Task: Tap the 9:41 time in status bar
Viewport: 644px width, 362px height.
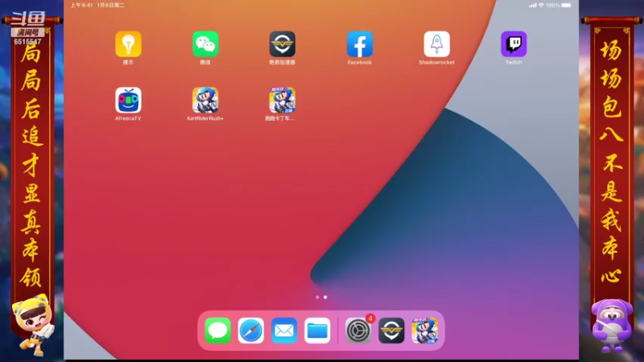Action: click(x=81, y=6)
